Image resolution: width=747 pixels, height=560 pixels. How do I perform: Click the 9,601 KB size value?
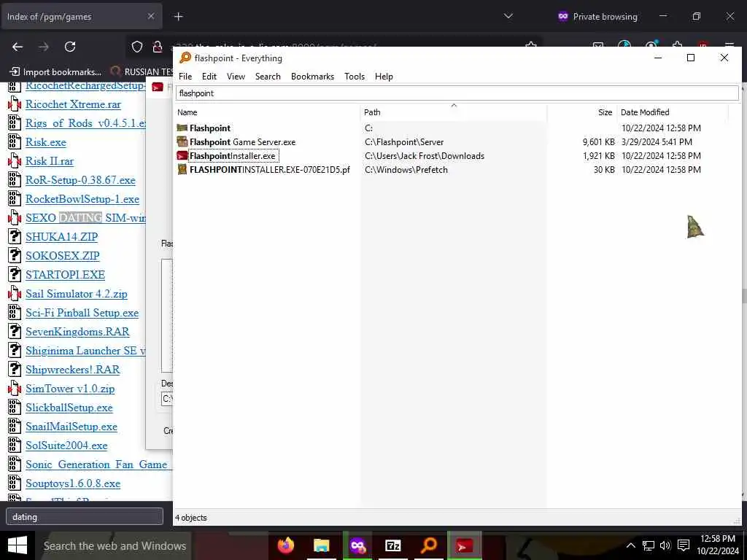599,142
